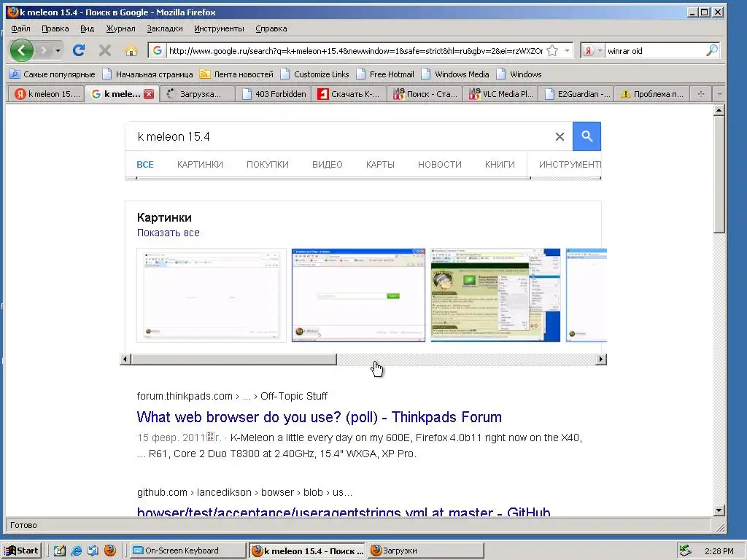
Task: Open the Файл menu
Action: coord(20,28)
